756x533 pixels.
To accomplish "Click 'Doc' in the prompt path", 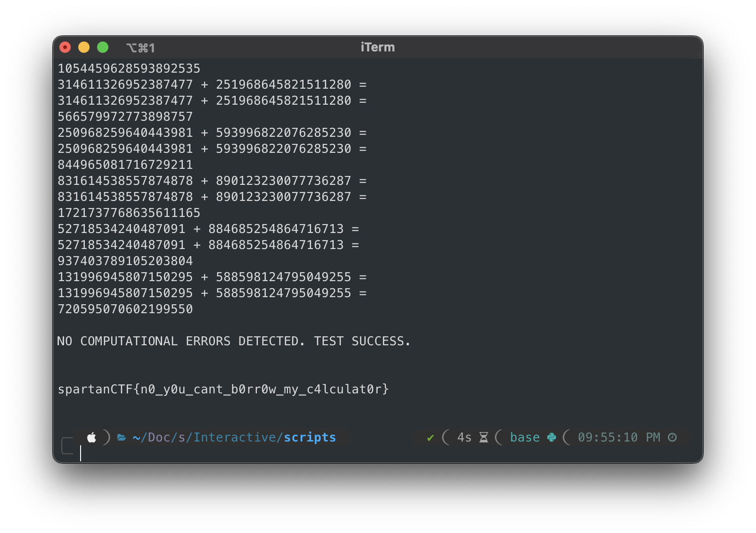I will point(159,438).
